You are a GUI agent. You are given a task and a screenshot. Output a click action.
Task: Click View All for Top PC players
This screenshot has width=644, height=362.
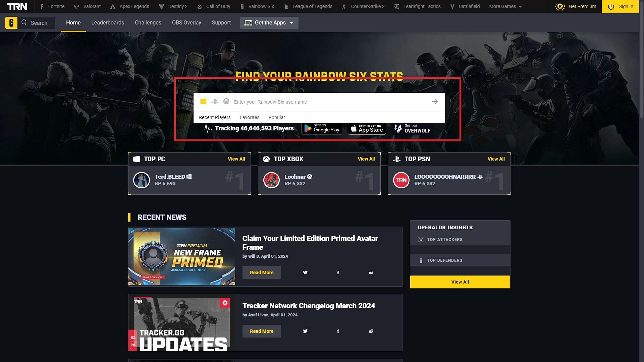coord(236,159)
